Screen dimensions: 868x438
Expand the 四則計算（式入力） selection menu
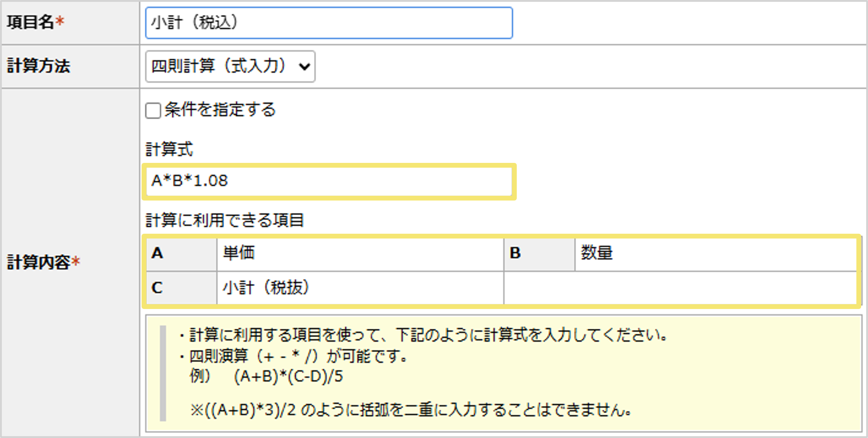point(230,66)
